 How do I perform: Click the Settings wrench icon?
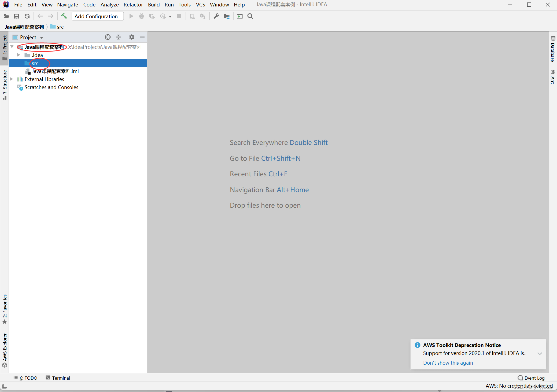pyautogui.click(x=216, y=16)
